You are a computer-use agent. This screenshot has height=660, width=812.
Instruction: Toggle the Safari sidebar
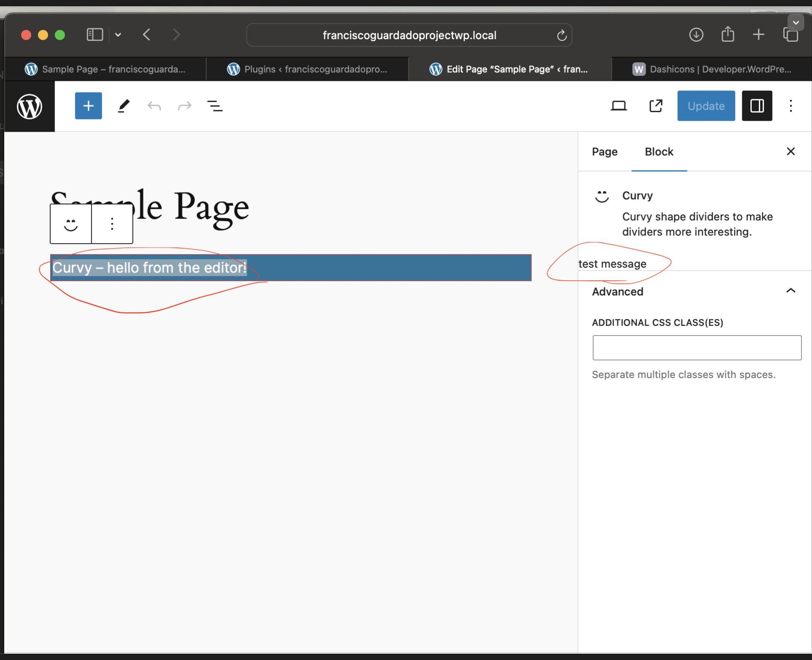(95, 35)
